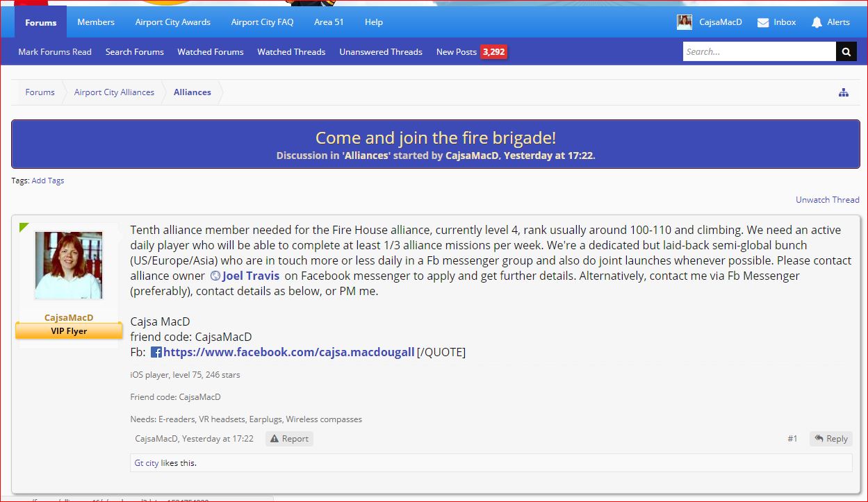The width and height of the screenshot is (868, 502).
Task: Click the globe icon beside Joel Travis
Action: point(215,276)
